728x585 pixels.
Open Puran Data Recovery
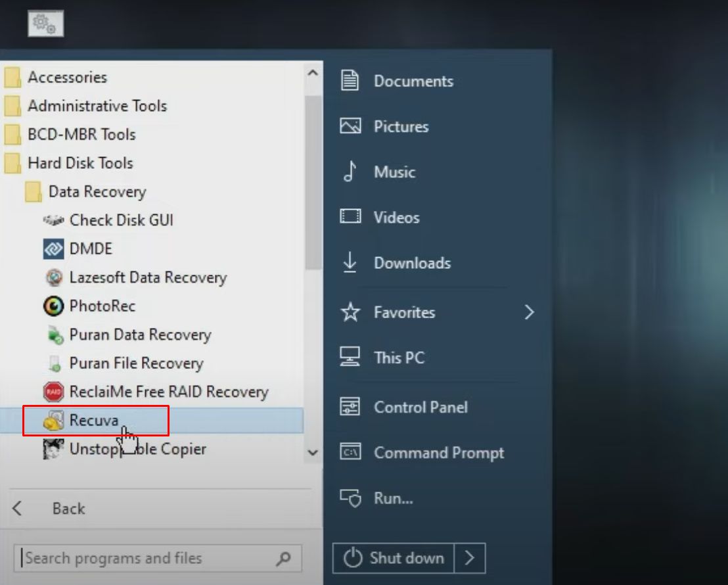[x=140, y=335]
